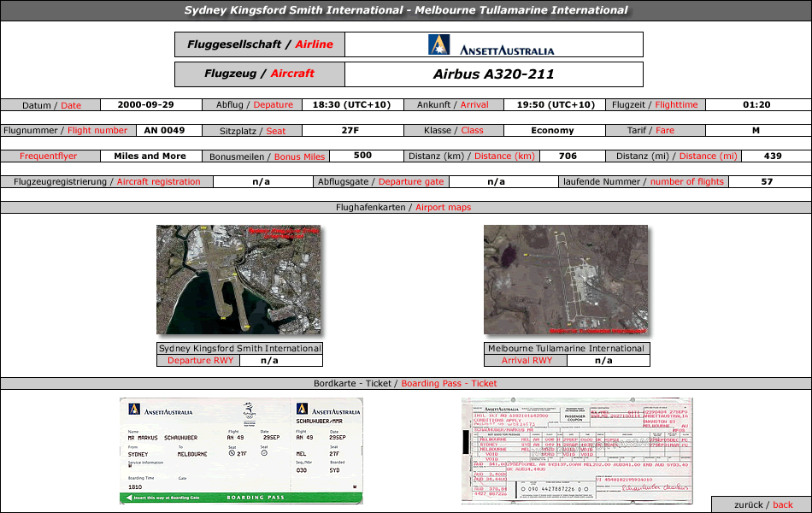Click the class value Economy

click(x=552, y=130)
